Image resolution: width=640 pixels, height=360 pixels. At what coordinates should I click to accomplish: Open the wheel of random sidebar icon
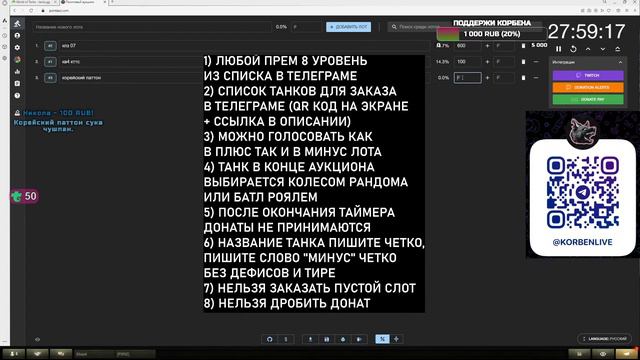tap(17, 60)
